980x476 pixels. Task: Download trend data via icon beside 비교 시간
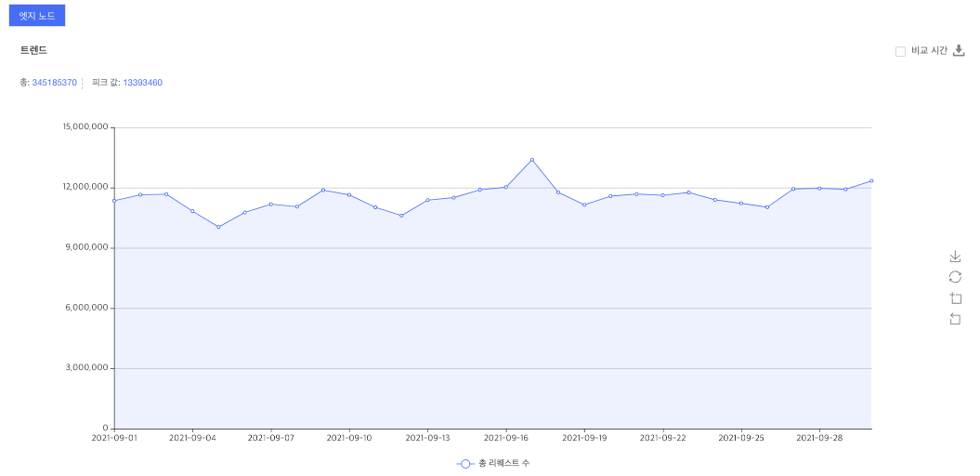coord(960,51)
